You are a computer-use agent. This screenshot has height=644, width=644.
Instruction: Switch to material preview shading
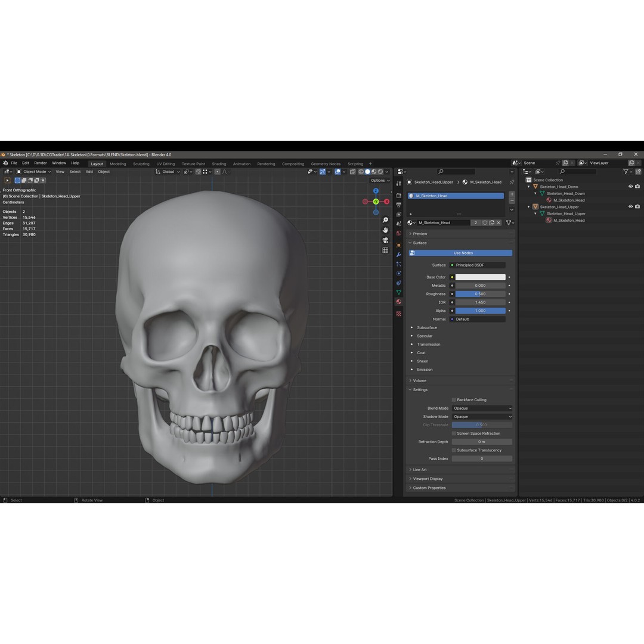pyautogui.click(x=374, y=172)
